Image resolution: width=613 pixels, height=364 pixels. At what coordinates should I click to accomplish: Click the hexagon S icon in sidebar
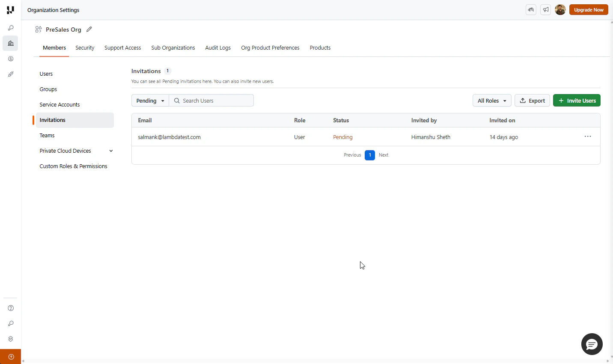coord(11,339)
